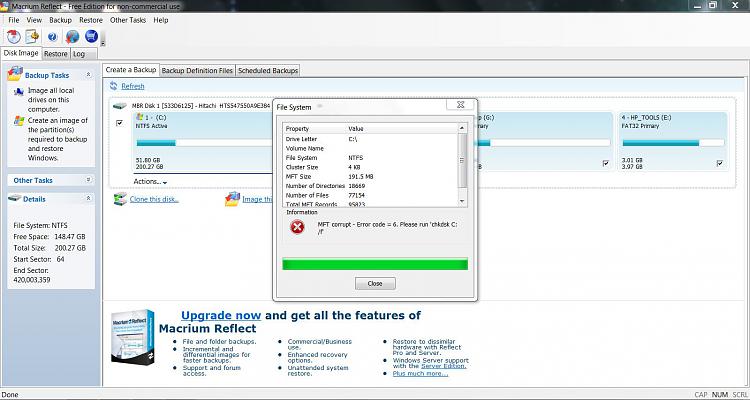Image resolution: width=750 pixels, height=400 pixels.
Task: Open the Other Tasks menu
Action: (x=128, y=20)
